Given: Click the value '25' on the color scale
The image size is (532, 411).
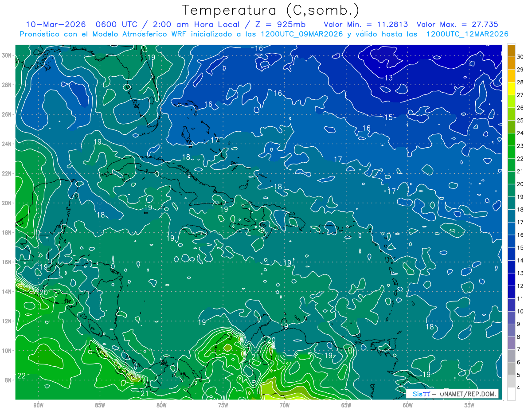Looking at the screenshot, I should click(x=520, y=120).
